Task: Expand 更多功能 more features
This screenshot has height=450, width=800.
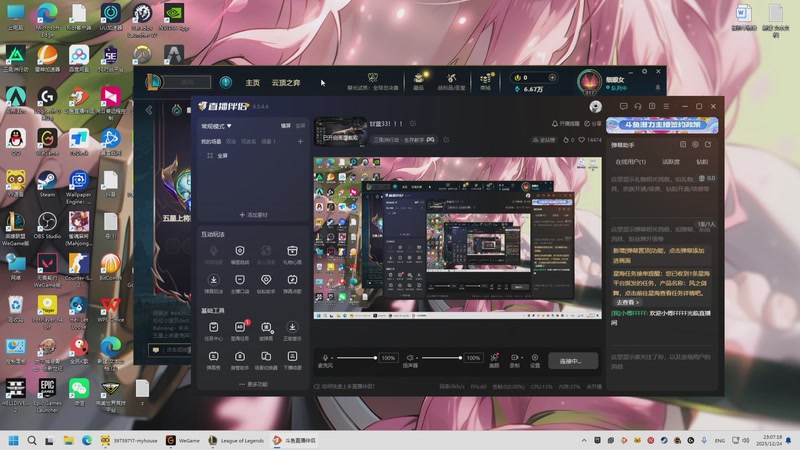Action: click(253, 384)
